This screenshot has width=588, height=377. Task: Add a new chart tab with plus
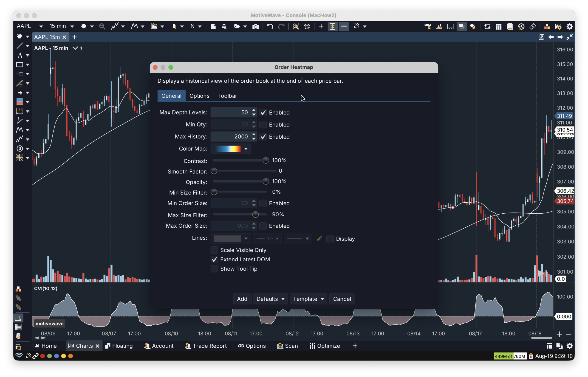click(x=74, y=37)
